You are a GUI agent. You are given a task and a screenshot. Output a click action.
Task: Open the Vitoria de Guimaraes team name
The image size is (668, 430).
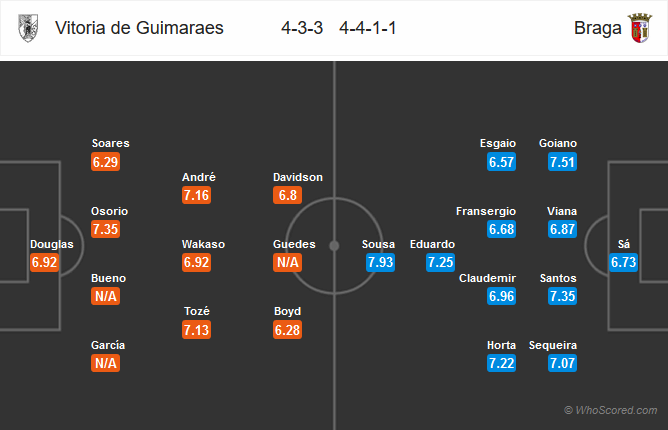(139, 28)
